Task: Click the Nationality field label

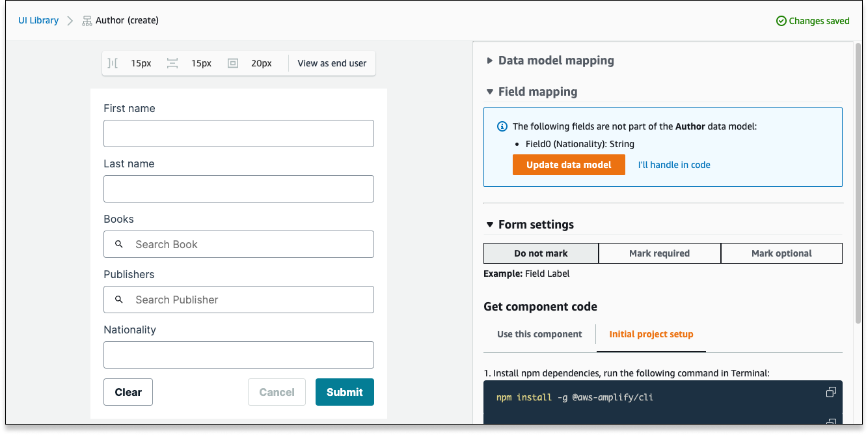Action: [129, 330]
